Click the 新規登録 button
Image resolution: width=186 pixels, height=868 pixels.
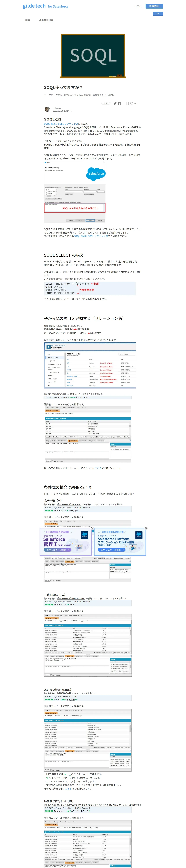(x=154, y=6)
